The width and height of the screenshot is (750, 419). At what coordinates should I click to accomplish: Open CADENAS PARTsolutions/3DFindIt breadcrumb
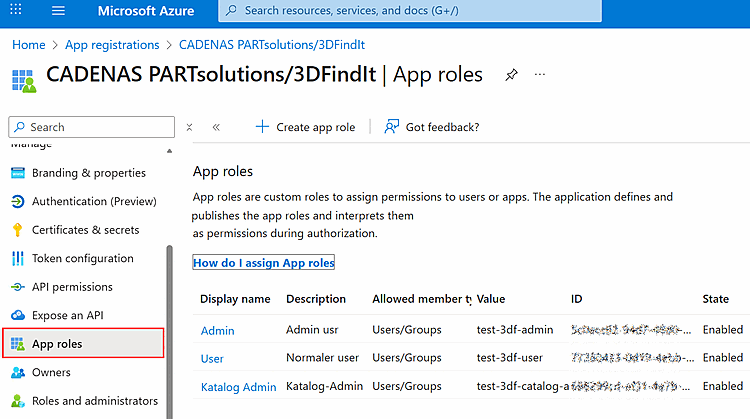pyautogui.click(x=272, y=45)
